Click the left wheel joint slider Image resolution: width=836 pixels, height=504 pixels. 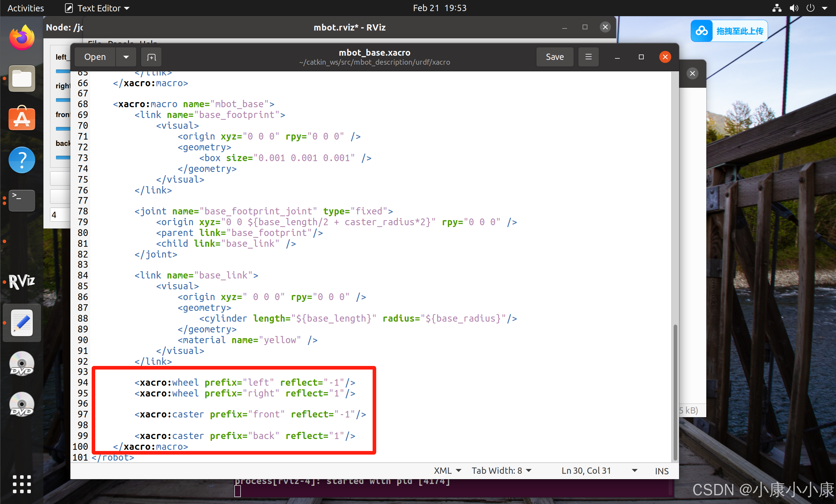click(x=63, y=71)
